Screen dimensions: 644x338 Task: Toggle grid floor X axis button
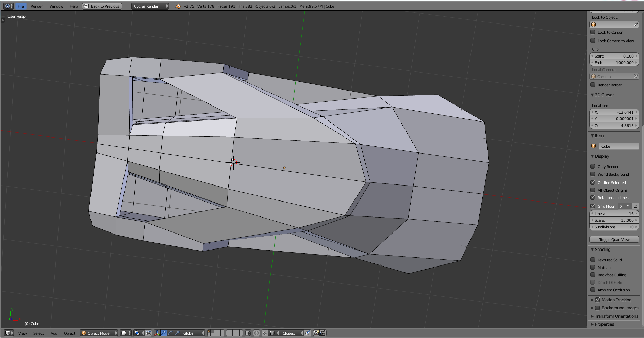point(621,206)
